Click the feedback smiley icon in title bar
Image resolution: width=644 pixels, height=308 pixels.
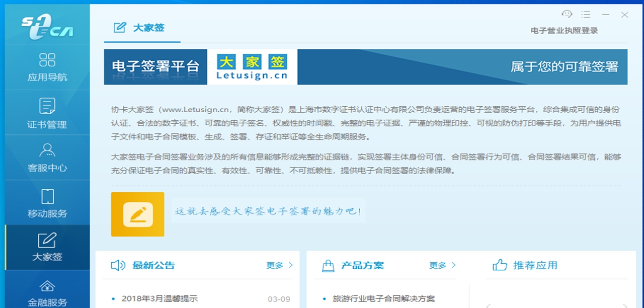[567, 14]
